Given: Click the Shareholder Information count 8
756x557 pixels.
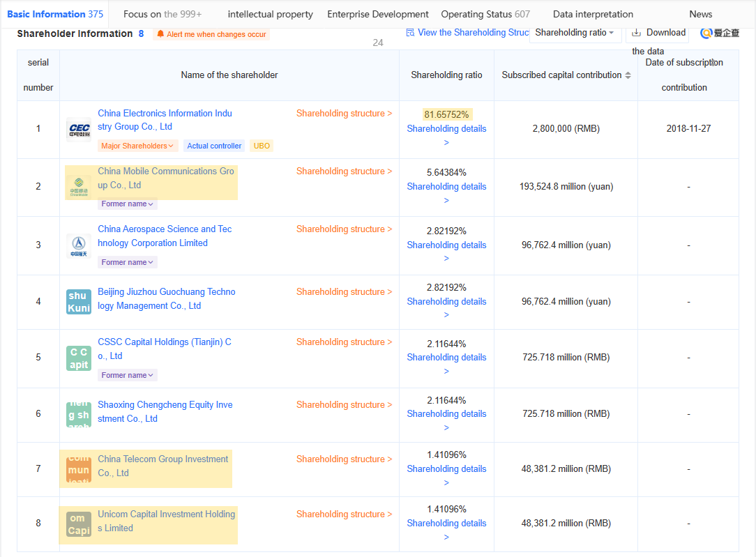Looking at the screenshot, I should [142, 33].
